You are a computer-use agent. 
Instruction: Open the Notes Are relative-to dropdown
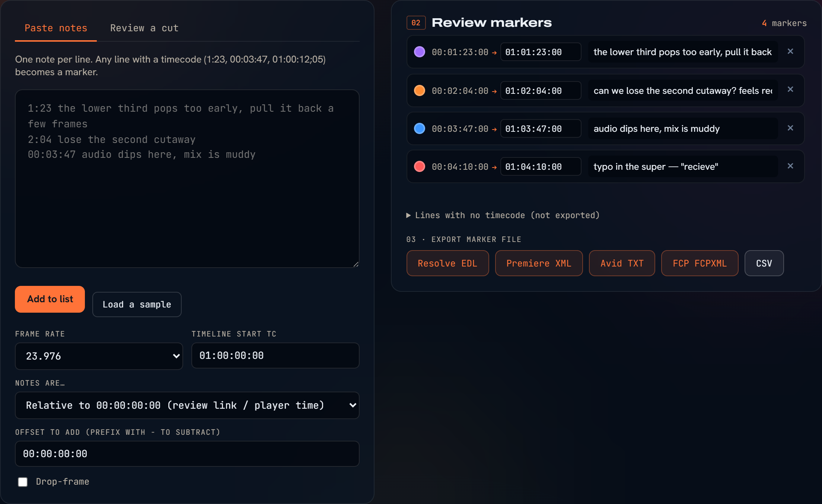[187, 405]
